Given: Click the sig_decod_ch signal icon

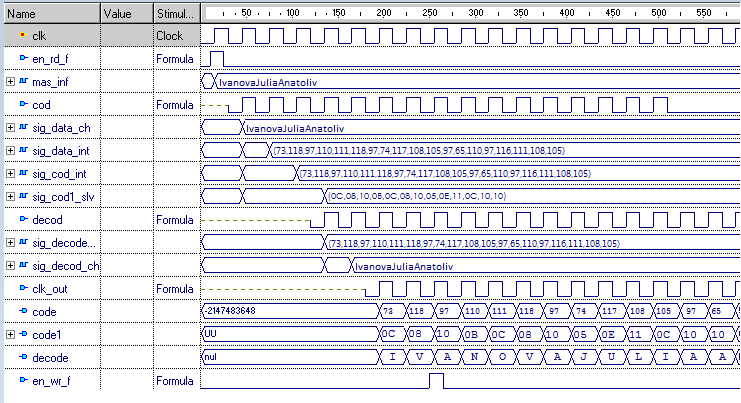Looking at the screenshot, I should [x=24, y=266].
